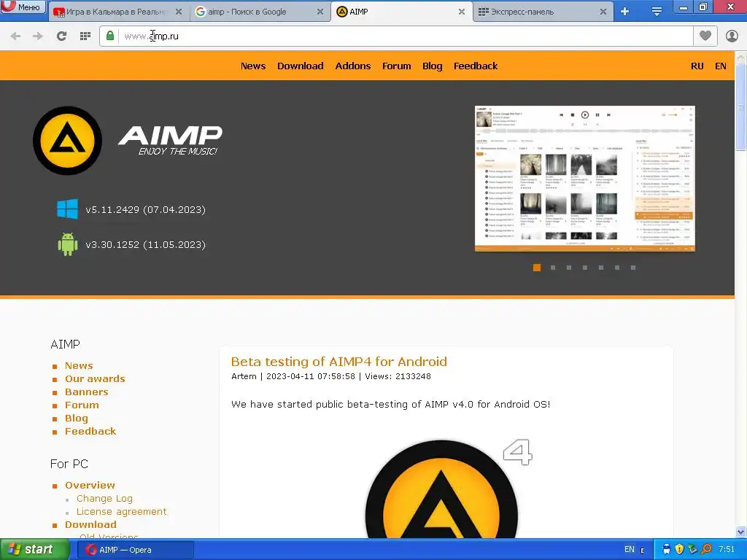Select the fifth slideshow dot

(601, 268)
